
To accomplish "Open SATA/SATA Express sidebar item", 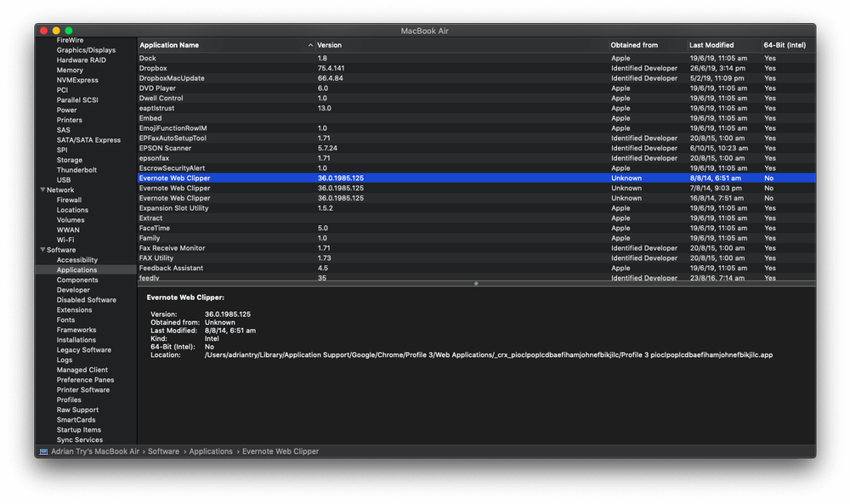I will coord(88,140).
